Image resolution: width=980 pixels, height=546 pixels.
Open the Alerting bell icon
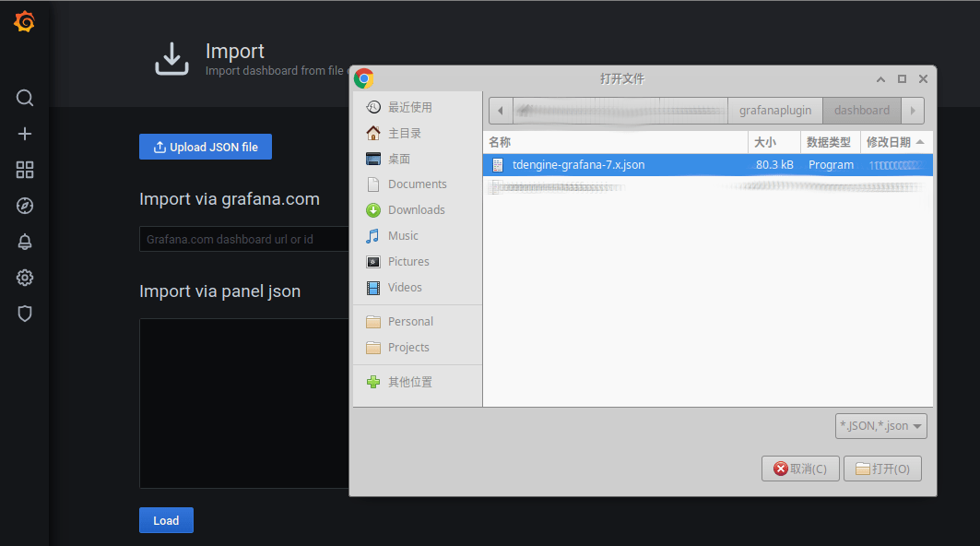25,242
